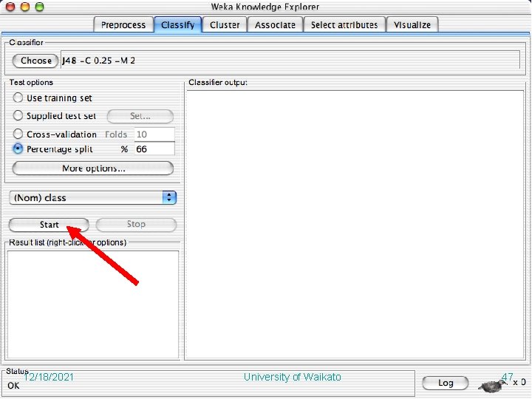532x399 pixels.
Task: Minimize window with yellow button
Action: (25, 7)
